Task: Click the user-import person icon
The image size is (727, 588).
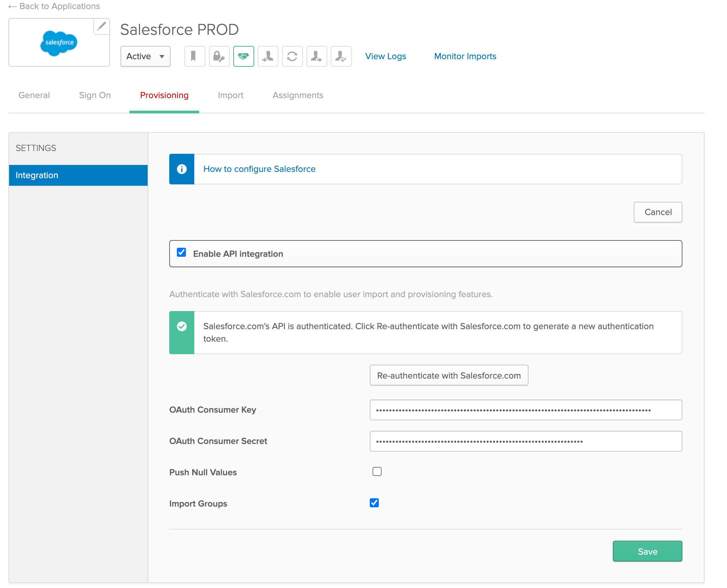Action: point(268,56)
